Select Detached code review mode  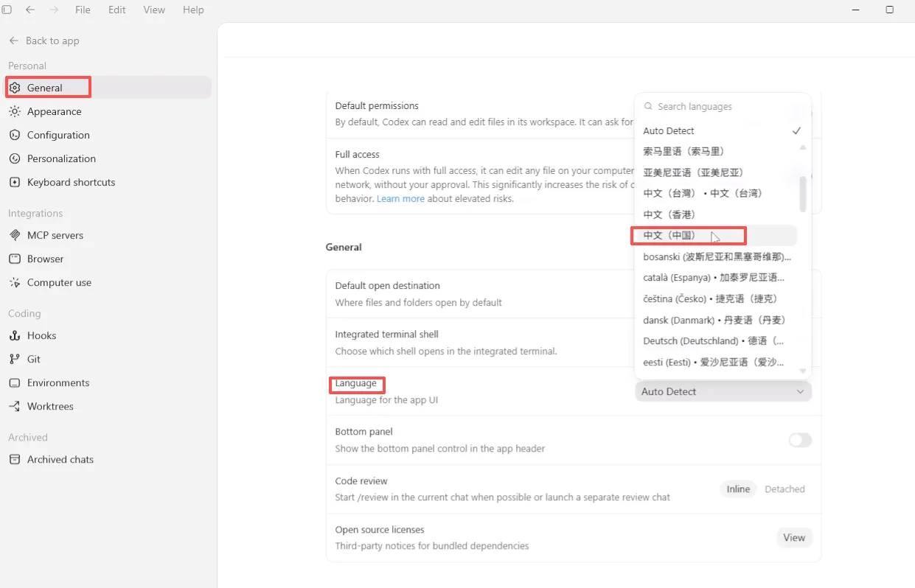pyautogui.click(x=784, y=489)
